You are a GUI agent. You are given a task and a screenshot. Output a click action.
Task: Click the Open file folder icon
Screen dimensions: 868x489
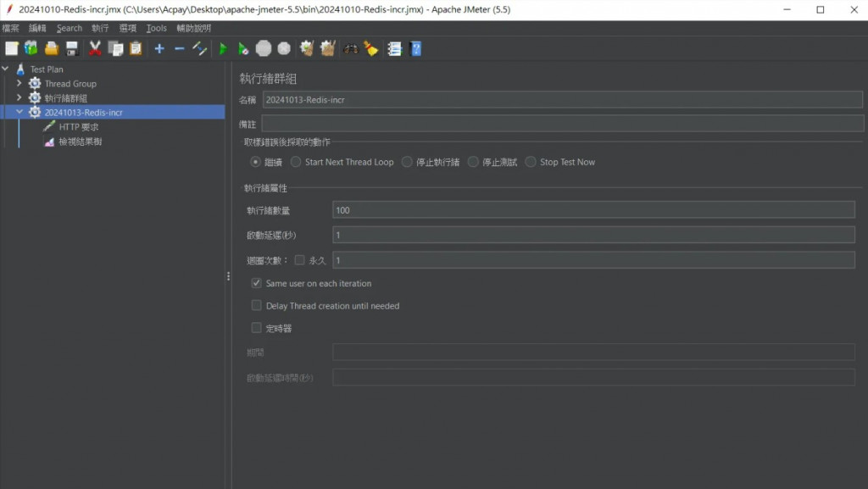[52, 48]
